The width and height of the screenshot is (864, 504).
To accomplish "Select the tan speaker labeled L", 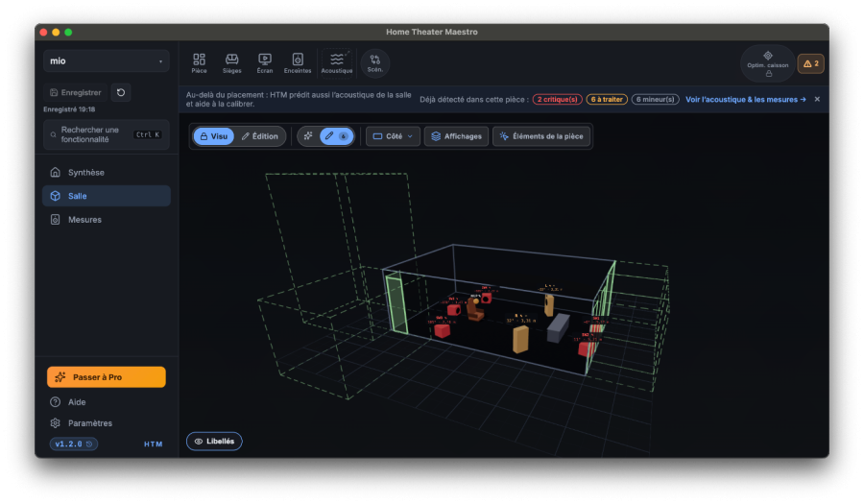I will [x=549, y=304].
